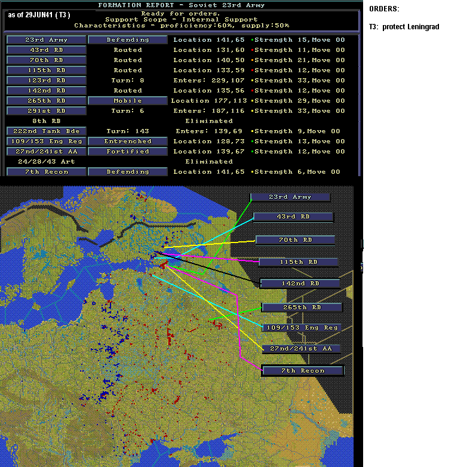This screenshot has width=476, height=467.
Task: Click the 23rd Army map callout label
Action: pos(290,197)
